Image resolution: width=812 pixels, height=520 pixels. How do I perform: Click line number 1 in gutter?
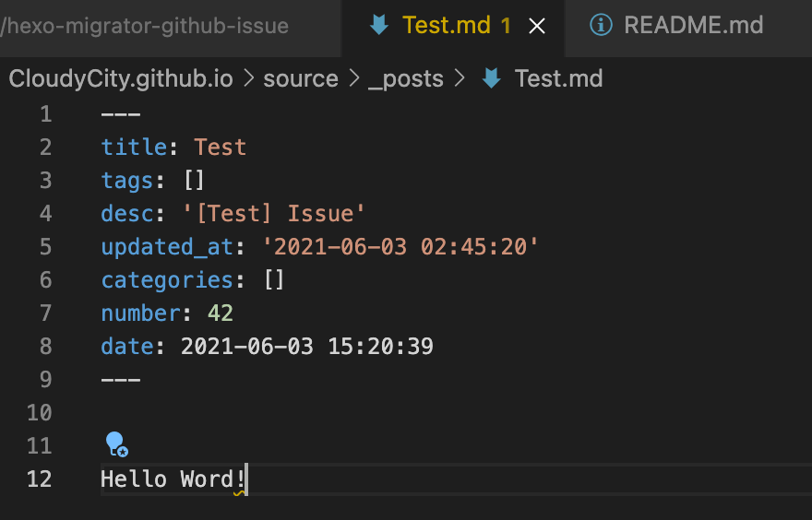(45, 114)
